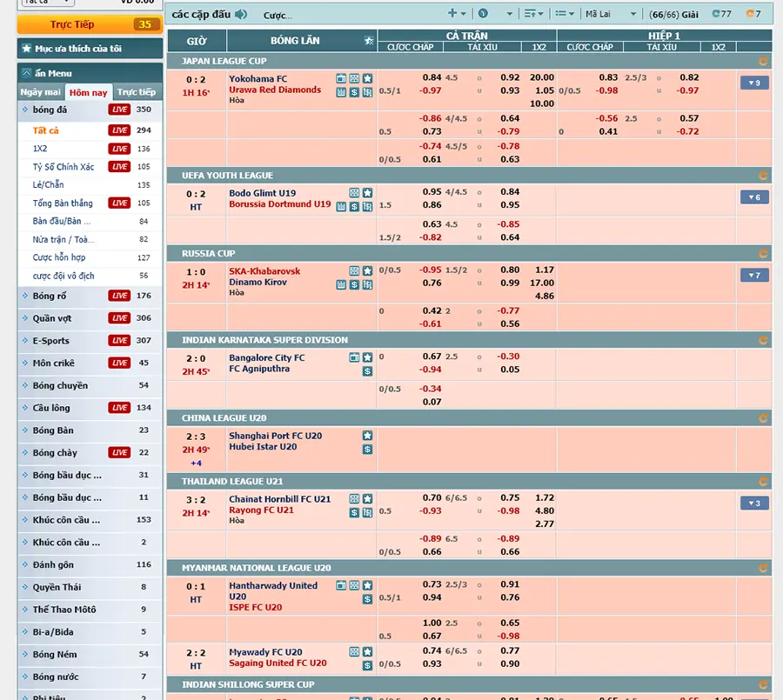Click the (66/66) Giải league filter
Image resolution: width=783 pixels, height=700 pixels.
click(673, 15)
